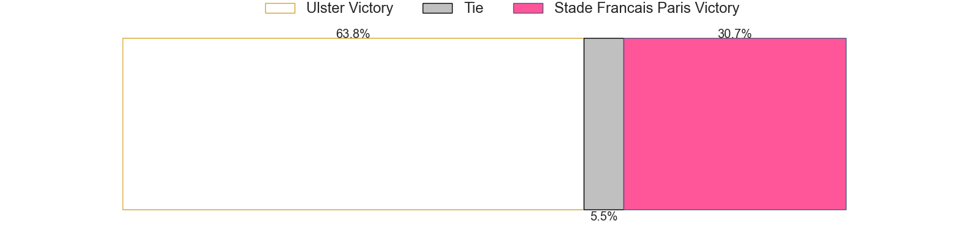Select the Tie legend text

[x=473, y=9]
